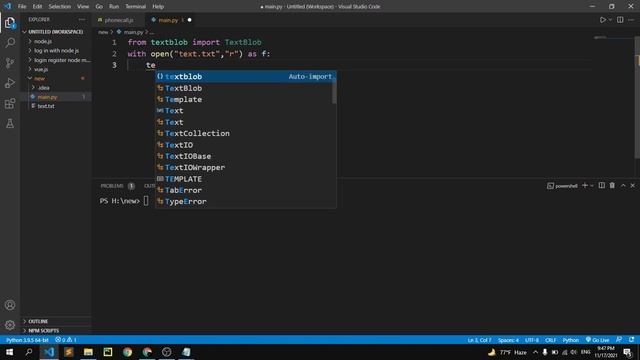Open Explorer views and more actions ellipsis
Viewport: 640px width, 360px height.
pos(82,20)
